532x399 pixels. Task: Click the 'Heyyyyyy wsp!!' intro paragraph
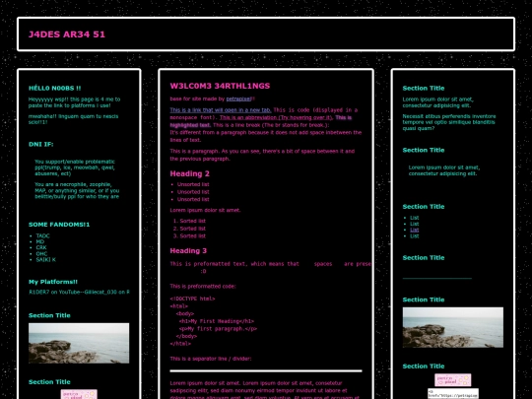pyautogui.click(x=74, y=102)
